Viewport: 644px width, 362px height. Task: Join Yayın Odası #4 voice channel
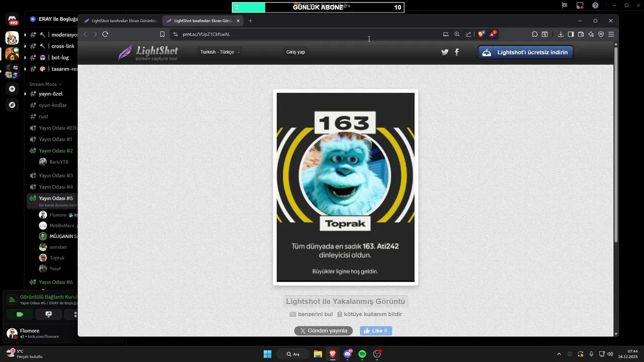tap(52, 187)
